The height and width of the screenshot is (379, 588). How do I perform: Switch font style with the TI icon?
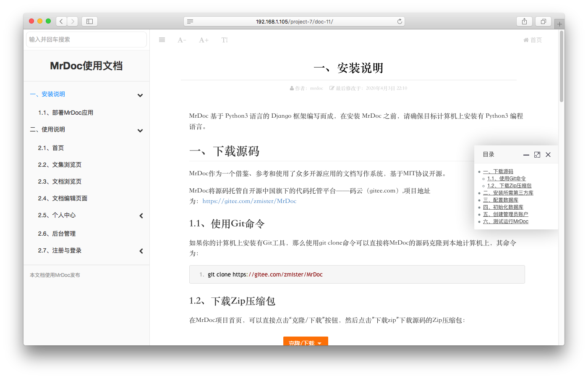pyautogui.click(x=225, y=40)
